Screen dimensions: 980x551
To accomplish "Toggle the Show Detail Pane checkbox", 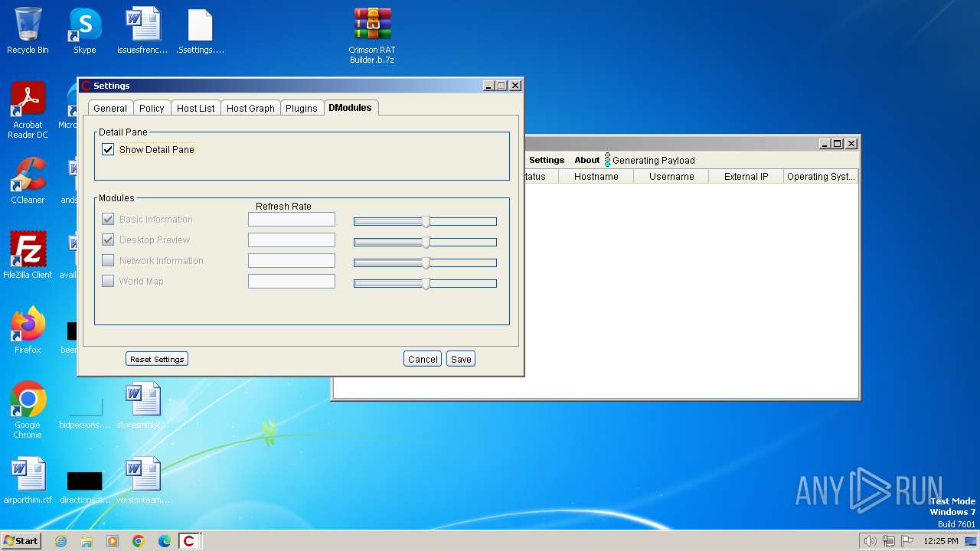I will (108, 150).
